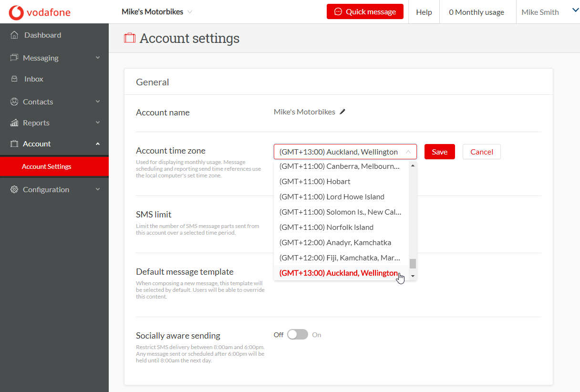The width and height of the screenshot is (580, 392).
Task: Select (GMT+11:00) Lord Howe Island option
Action: click(x=342, y=196)
